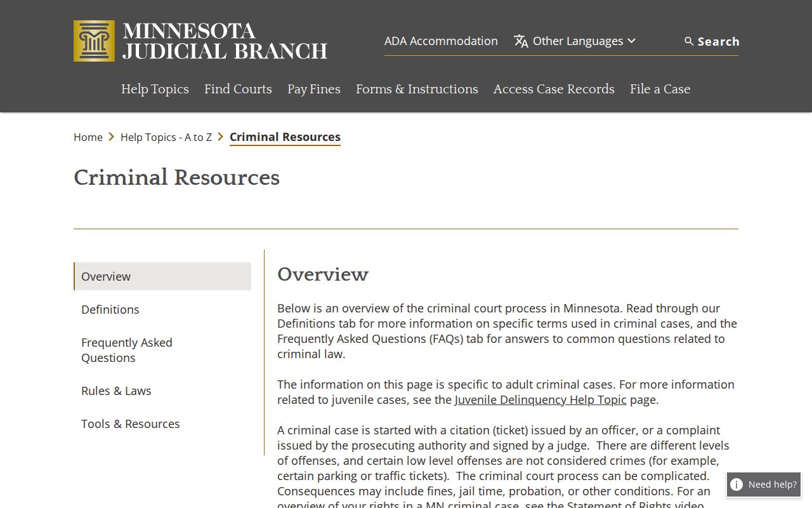Open Help Topics - A to Z breadcrumb

[x=166, y=137]
